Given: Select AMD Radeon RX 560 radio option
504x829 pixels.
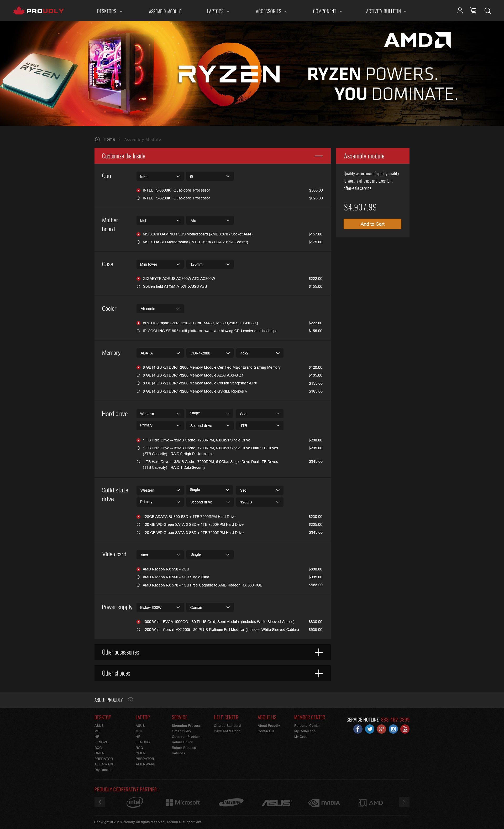Looking at the screenshot, I should pos(138,577).
